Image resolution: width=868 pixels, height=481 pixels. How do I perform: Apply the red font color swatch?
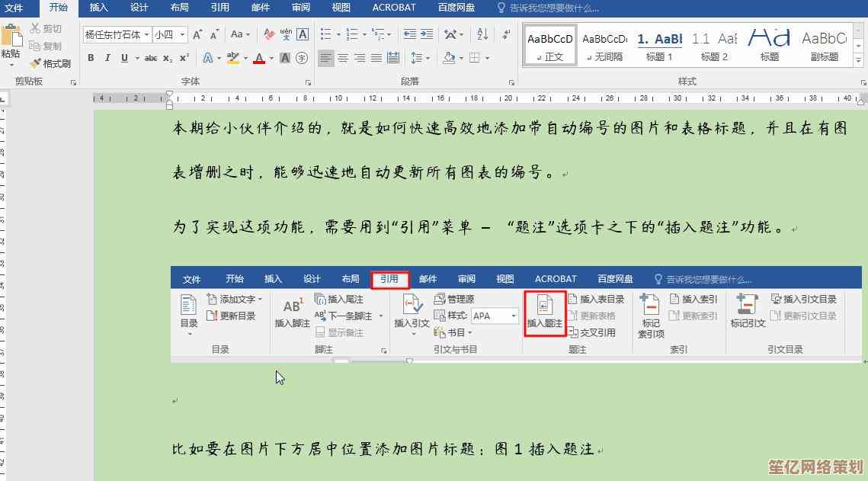pos(259,58)
